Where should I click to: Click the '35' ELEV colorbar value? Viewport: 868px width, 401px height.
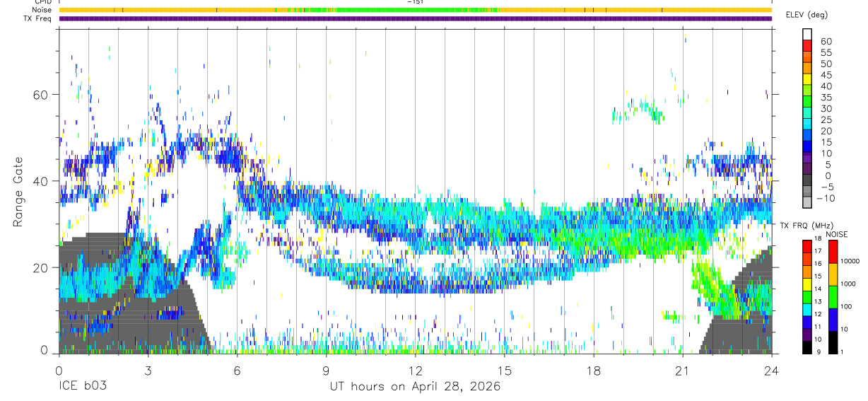(x=826, y=98)
